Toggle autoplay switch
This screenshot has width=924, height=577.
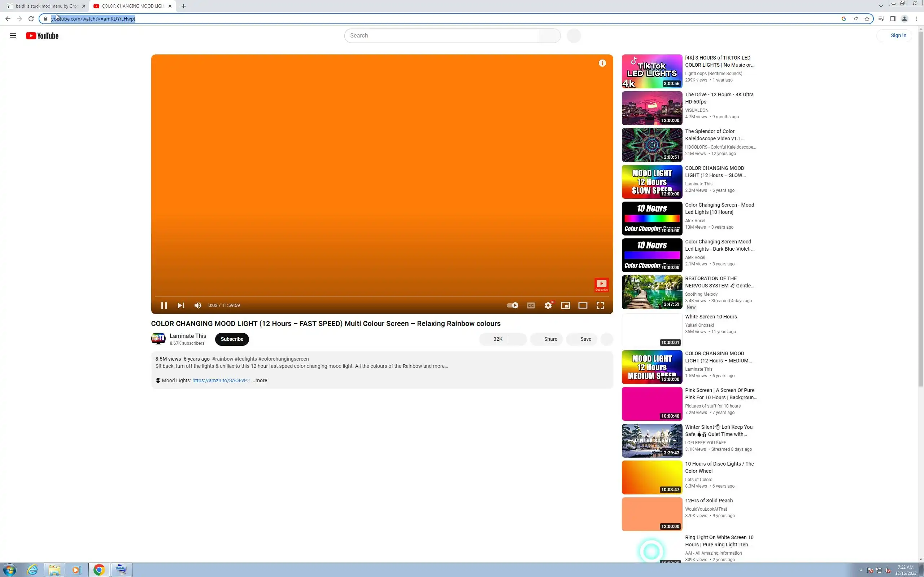coord(513,305)
